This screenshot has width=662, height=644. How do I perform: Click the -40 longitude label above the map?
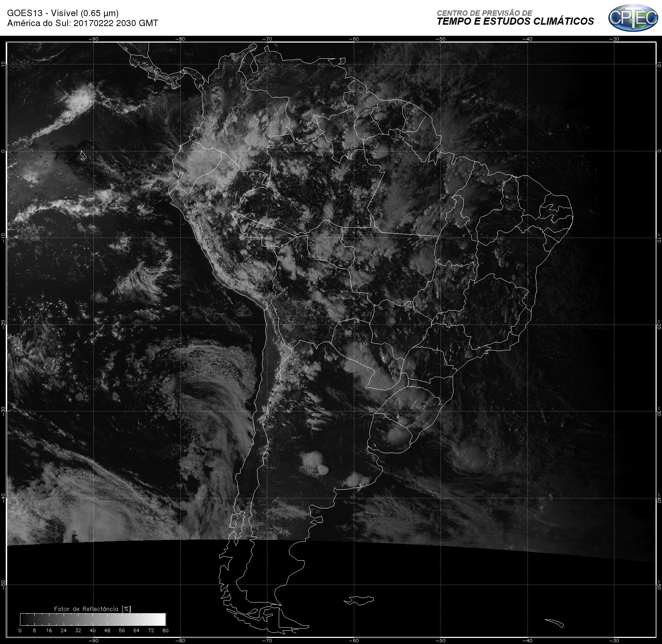click(x=527, y=39)
